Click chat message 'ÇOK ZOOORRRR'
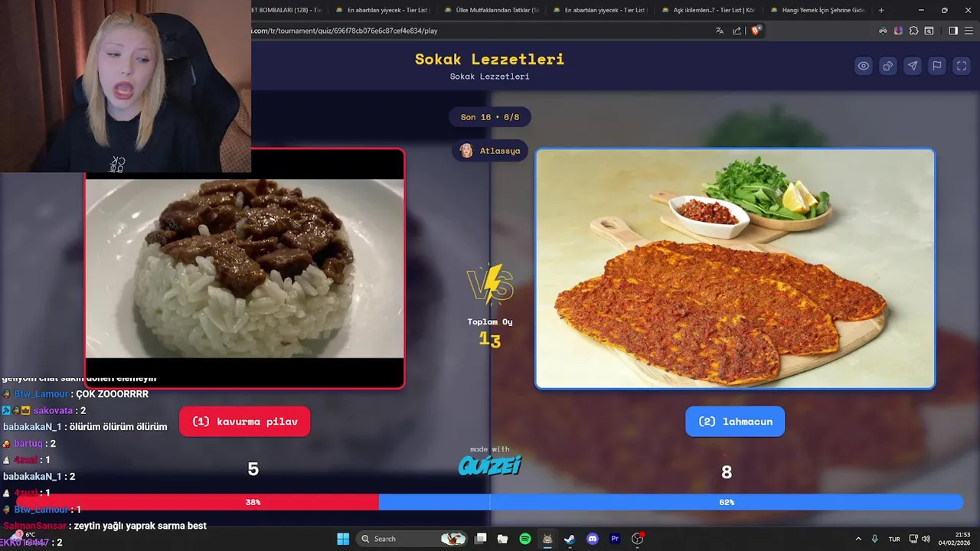The image size is (980, 551). [x=112, y=394]
